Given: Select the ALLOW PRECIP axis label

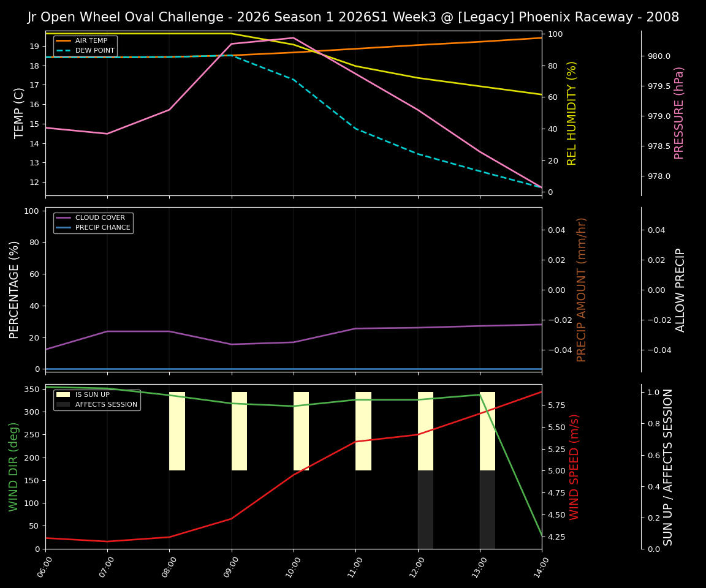Looking at the screenshot, I should tap(679, 288).
